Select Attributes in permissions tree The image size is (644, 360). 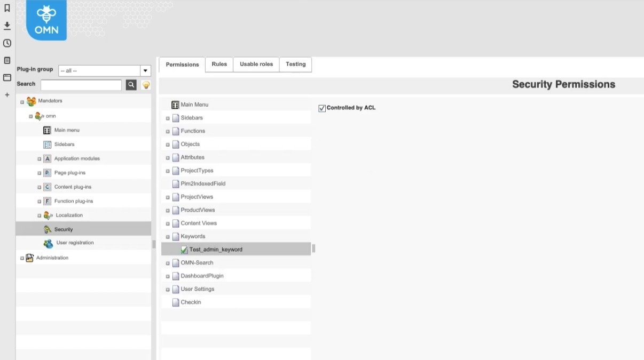click(192, 157)
